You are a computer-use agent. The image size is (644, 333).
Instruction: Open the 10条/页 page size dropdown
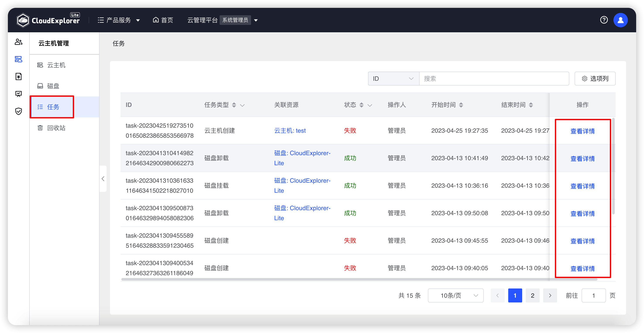456,295
